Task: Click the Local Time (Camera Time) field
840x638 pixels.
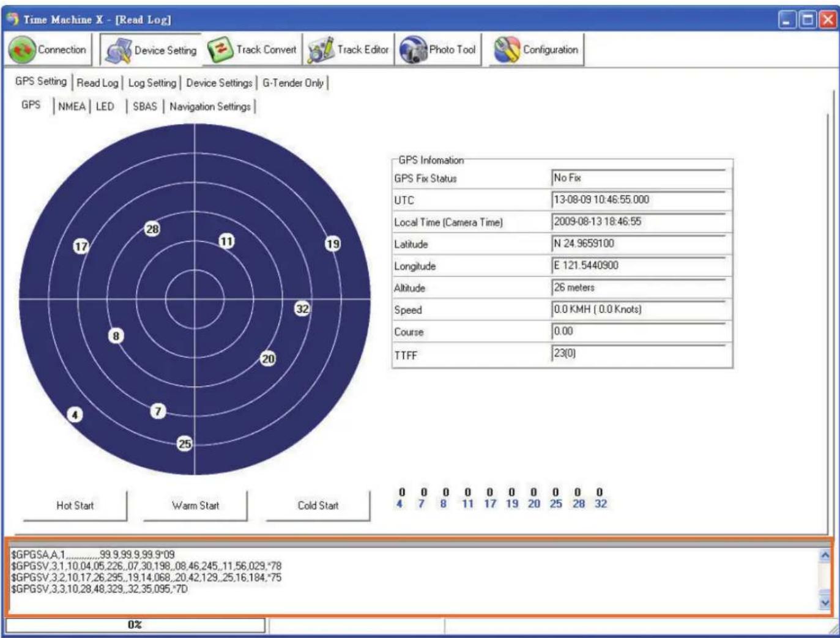Action: click(x=638, y=222)
